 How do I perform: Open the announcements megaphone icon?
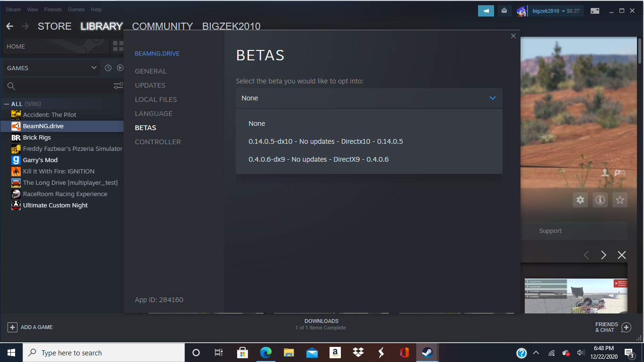coord(486,11)
